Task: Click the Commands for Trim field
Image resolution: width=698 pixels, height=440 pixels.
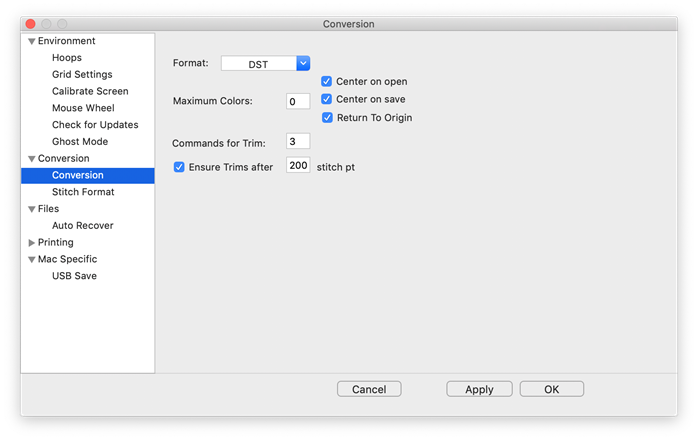Action: tap(298, 141)
